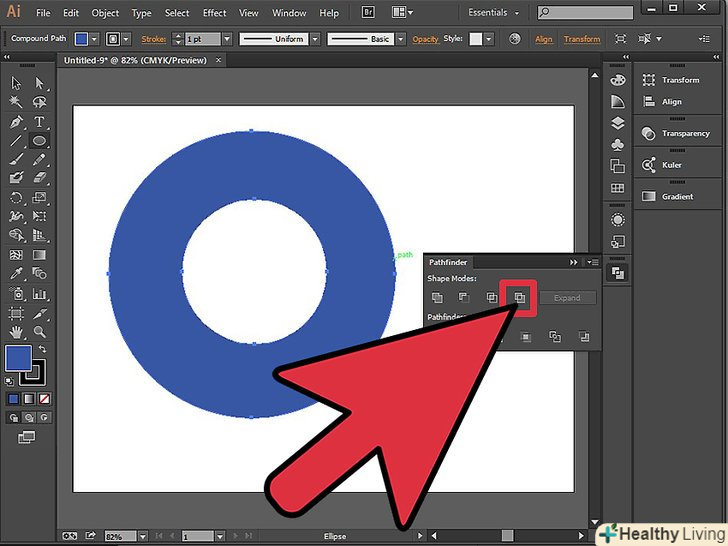Select the Pen tool
Screen dimensions: 728x546
pos(16,122)
